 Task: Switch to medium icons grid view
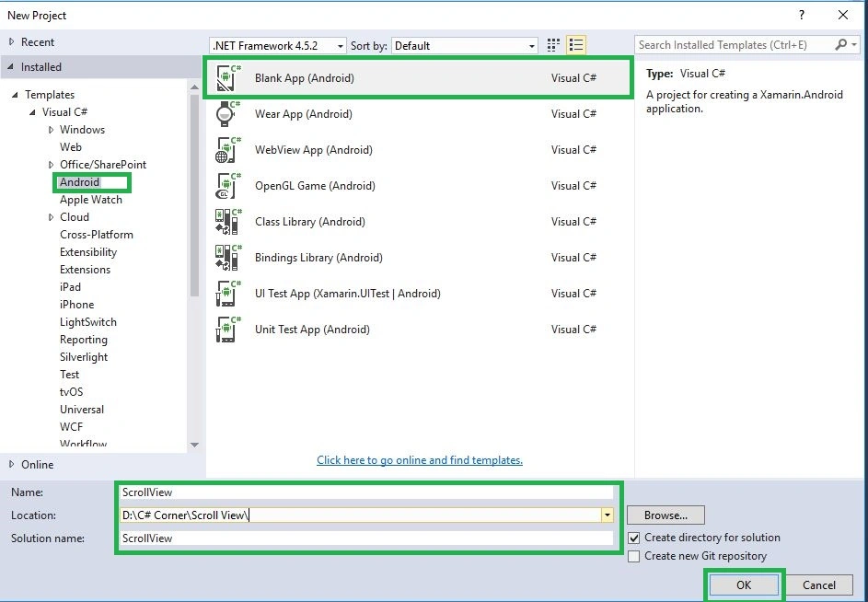(553, 45)
